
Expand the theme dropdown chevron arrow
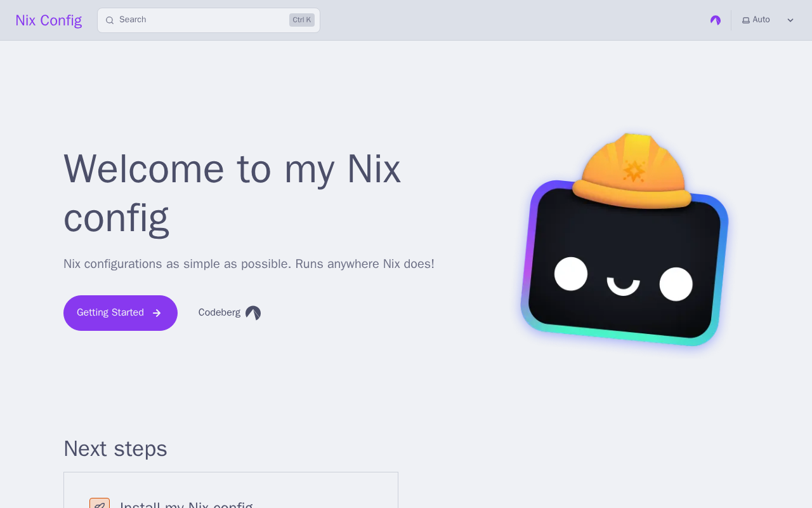pos(790,20)
